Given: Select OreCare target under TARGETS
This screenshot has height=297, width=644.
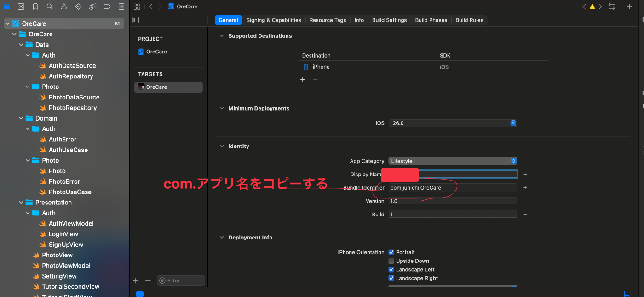Looking at the screenshot, I should 168,87.
